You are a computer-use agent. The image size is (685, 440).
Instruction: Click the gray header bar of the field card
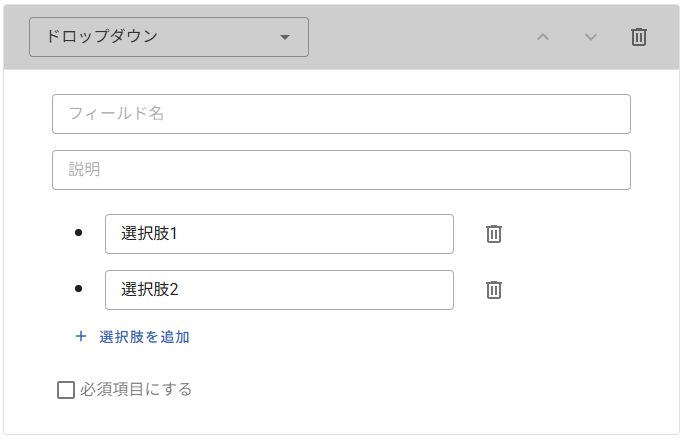[x=420, y=37]
